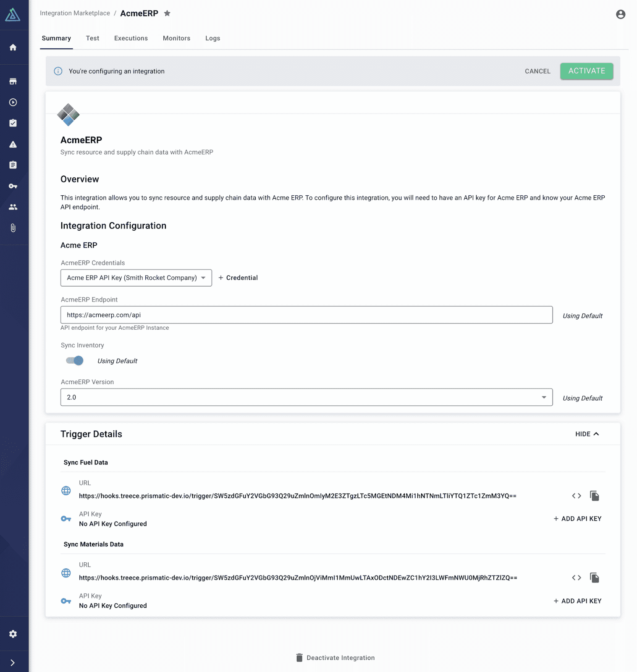Image resolution: width=637 pixels, height=672 pixels.
Task: Click Deactivate Integration at the bottom
Action: point(335,658)
